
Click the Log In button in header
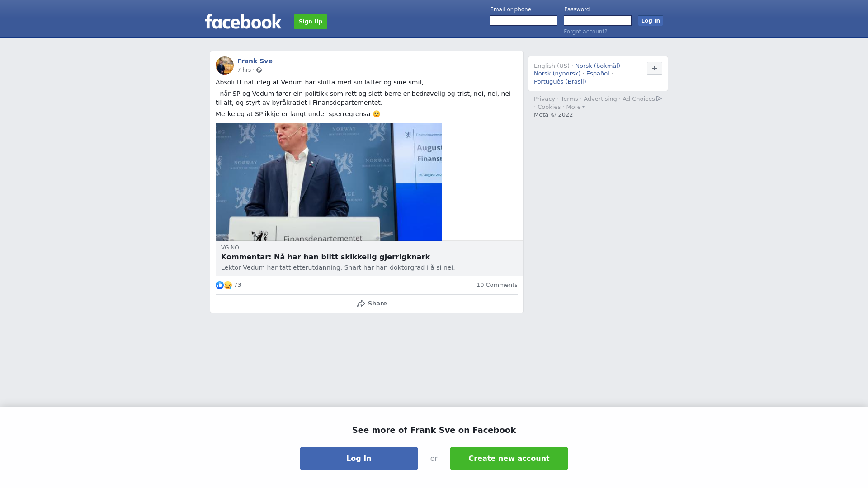651,21
